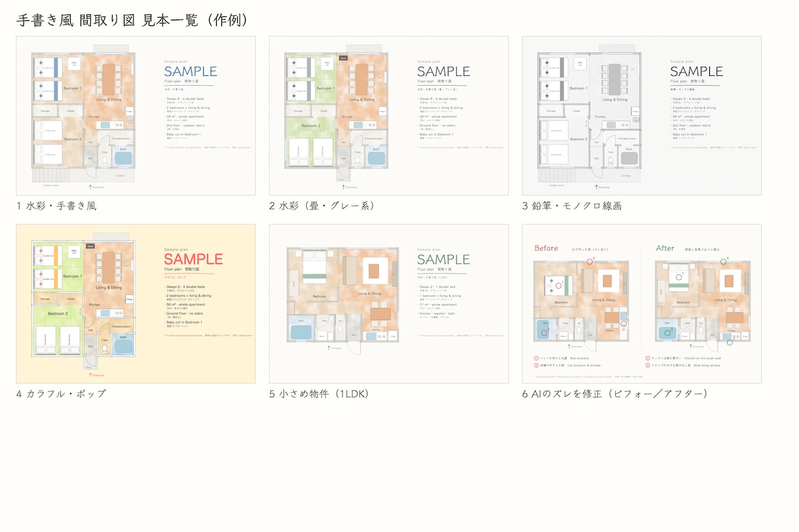The image size is (799, 532).
Task: Click green circle 1 on the After bed
Action: (678, 277)
